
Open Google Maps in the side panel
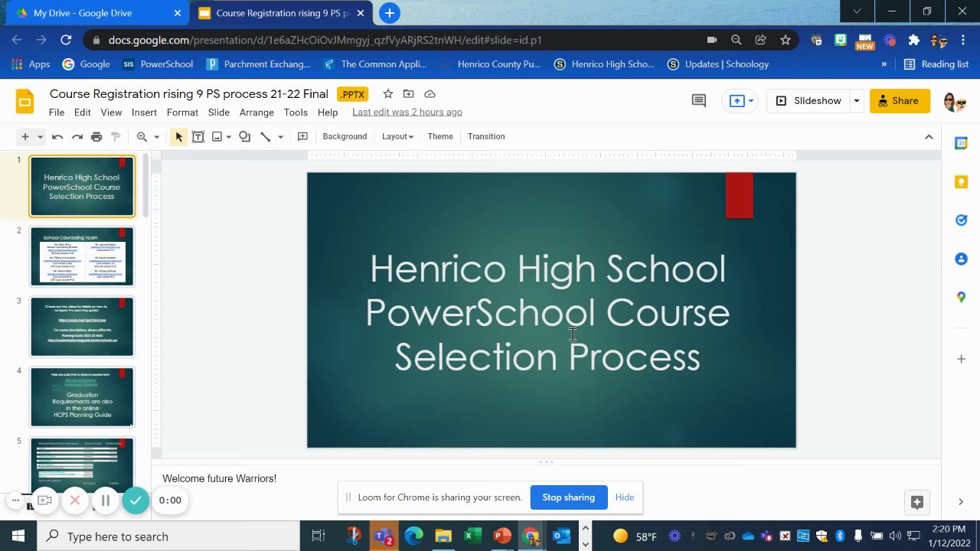coord(962,297)
